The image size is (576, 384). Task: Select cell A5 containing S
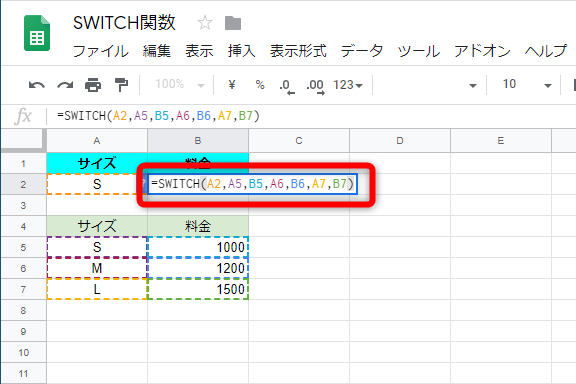(x=97, y=247)
